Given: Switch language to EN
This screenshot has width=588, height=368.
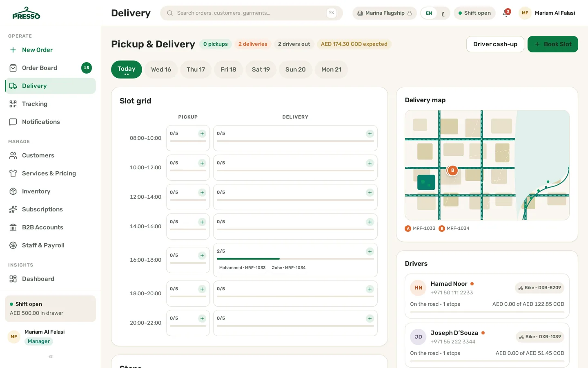Looking at the screenshot, I should [429, 13].
